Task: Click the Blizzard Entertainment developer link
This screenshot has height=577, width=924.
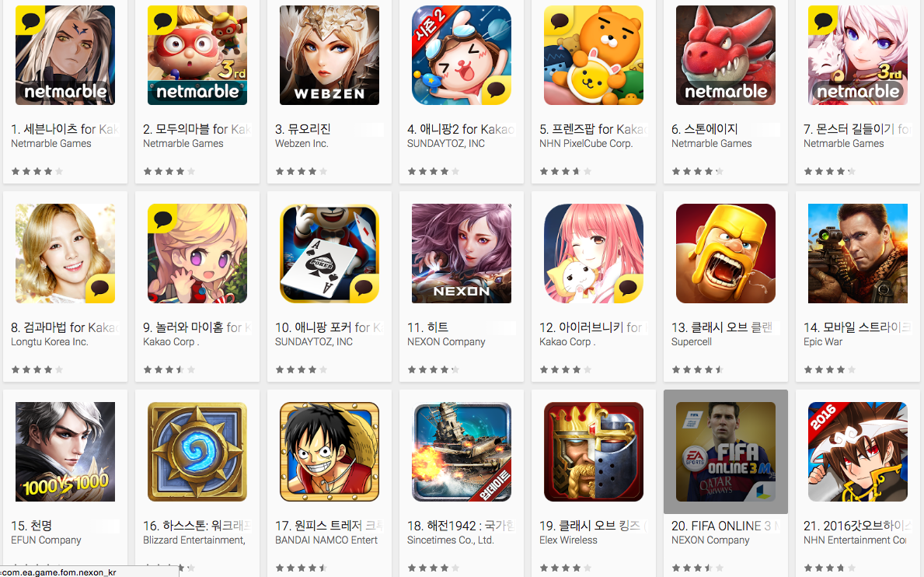Action: pyautogui.click(x=194, y=540)
